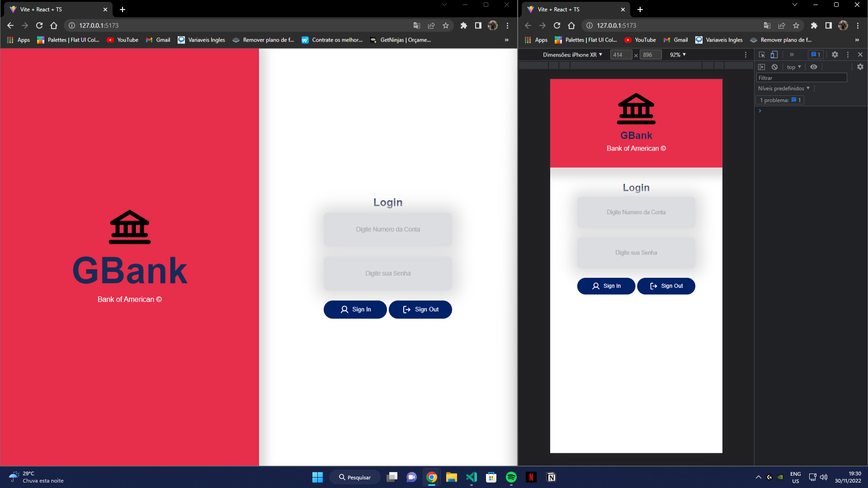Toggle the console drawer sidebar panel
The height and width of the screenshot is (488, 868).
click(x=762, y=67)
